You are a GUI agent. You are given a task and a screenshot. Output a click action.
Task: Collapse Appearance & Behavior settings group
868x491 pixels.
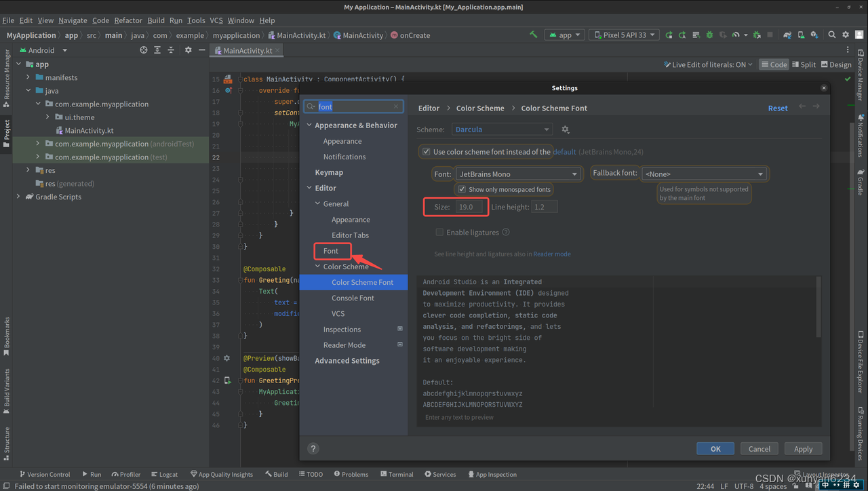tap(309, 125)
